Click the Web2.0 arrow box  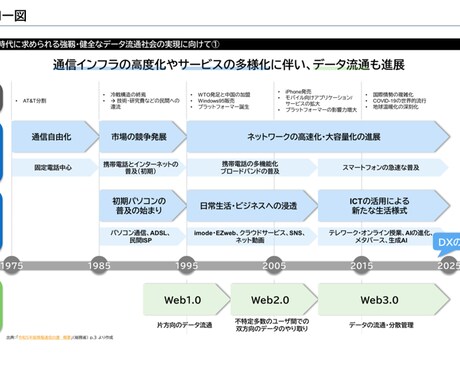274,300
